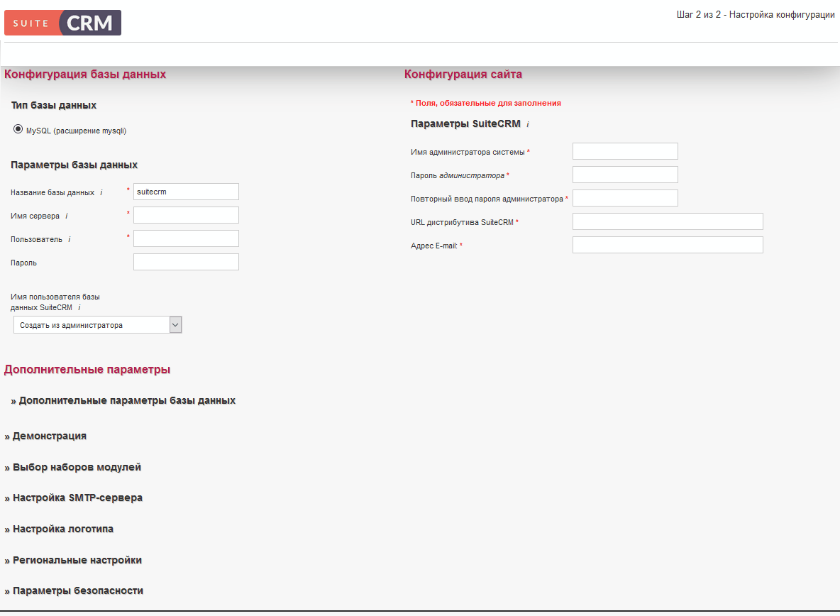Click info icon for SuiteCRM database user name
This screenshot has width=840, height=616.
(x=79, y=307)
